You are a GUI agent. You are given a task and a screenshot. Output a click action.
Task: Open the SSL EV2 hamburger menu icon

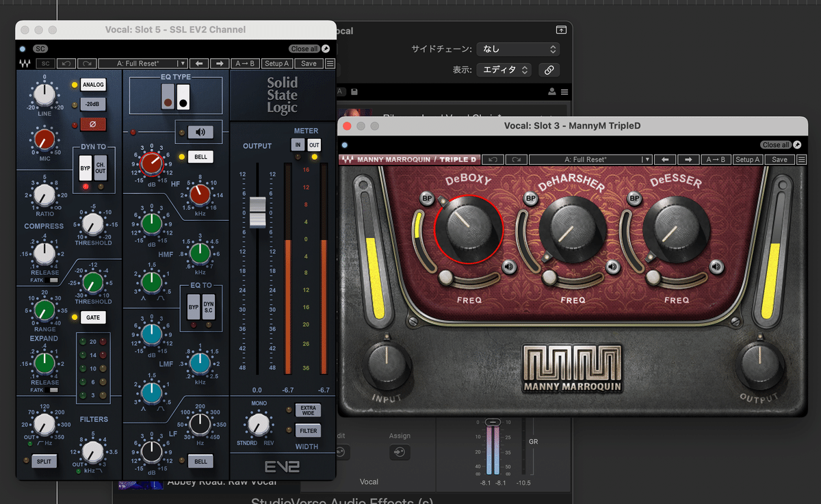(x=329, y=63)
